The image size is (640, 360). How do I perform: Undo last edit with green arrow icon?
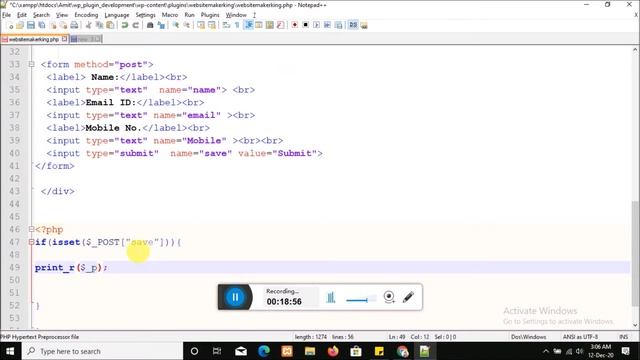pyautogui.click(x=124, y=25)
